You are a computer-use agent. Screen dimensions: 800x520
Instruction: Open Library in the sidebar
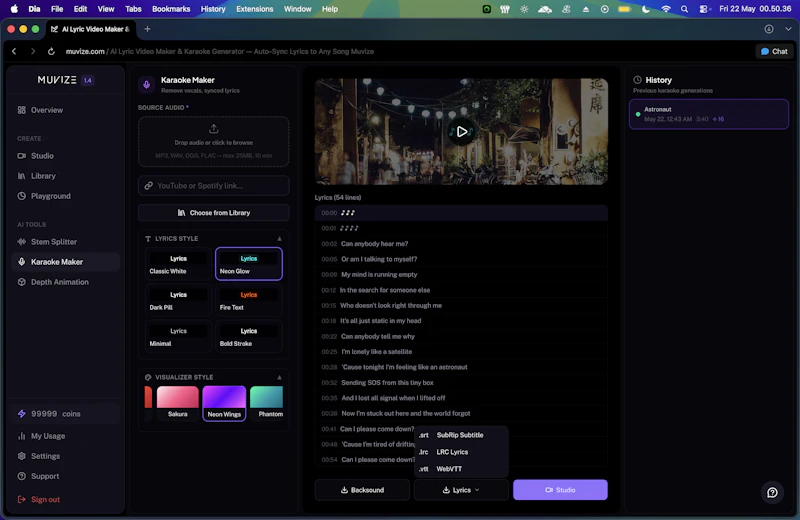tap(43, 176)
